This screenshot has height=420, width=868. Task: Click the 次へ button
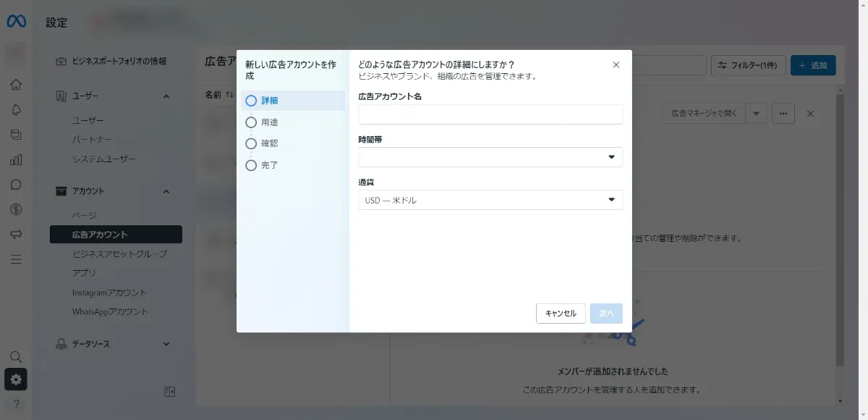tap(606, 314)
